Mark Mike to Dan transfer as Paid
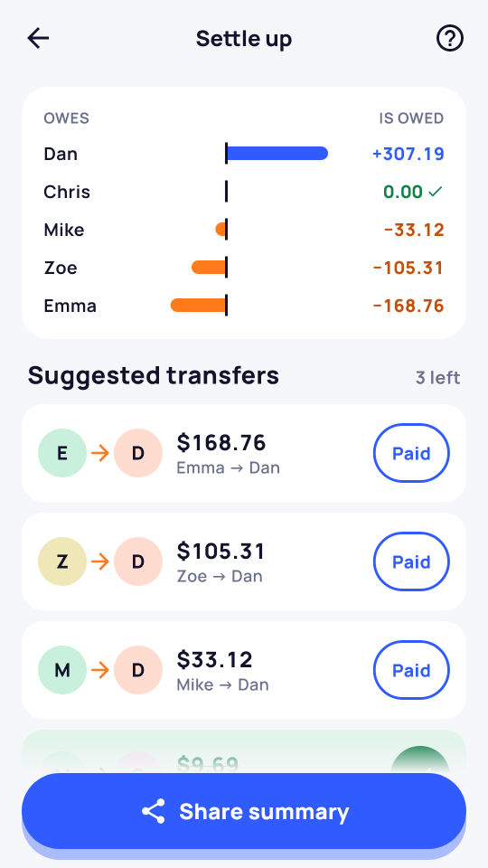The width and height of the screenshot is (488, 868). pos(412,670)
